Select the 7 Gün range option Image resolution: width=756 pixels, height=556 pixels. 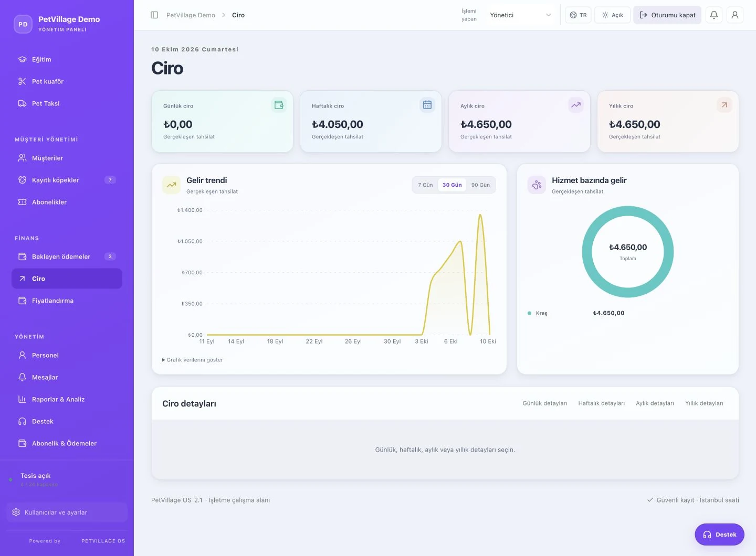[425, 185]
